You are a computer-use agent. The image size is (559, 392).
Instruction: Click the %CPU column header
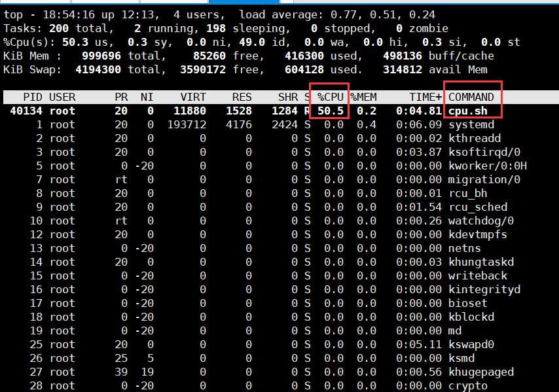pos(331,97)
